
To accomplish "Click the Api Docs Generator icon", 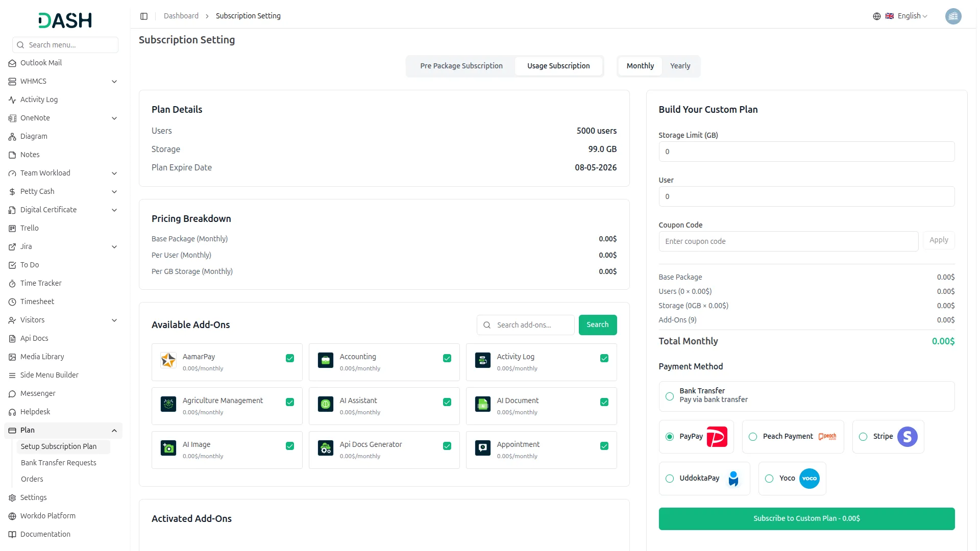I will tap(325, 448).
